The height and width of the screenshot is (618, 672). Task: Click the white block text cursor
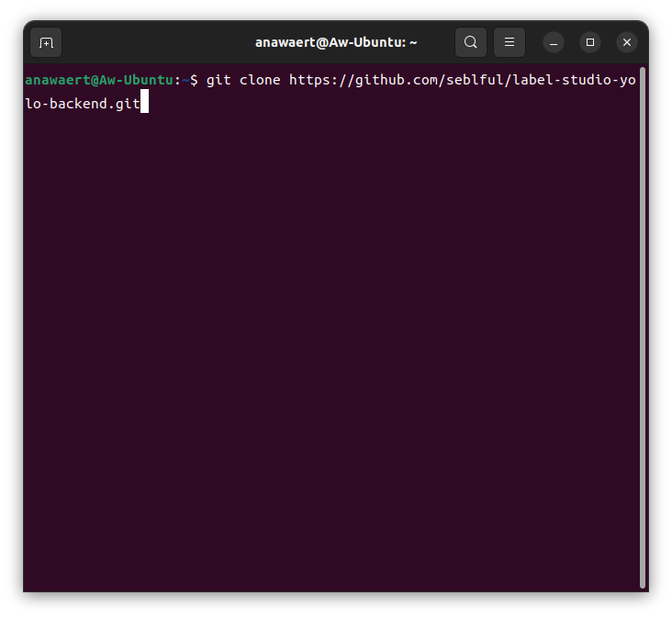click(x=144, y=104)
